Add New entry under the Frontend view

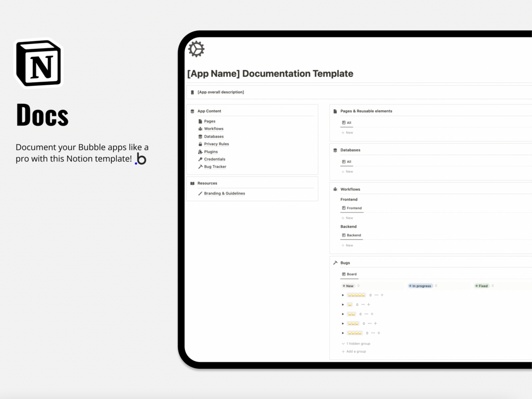pos(347,218)
